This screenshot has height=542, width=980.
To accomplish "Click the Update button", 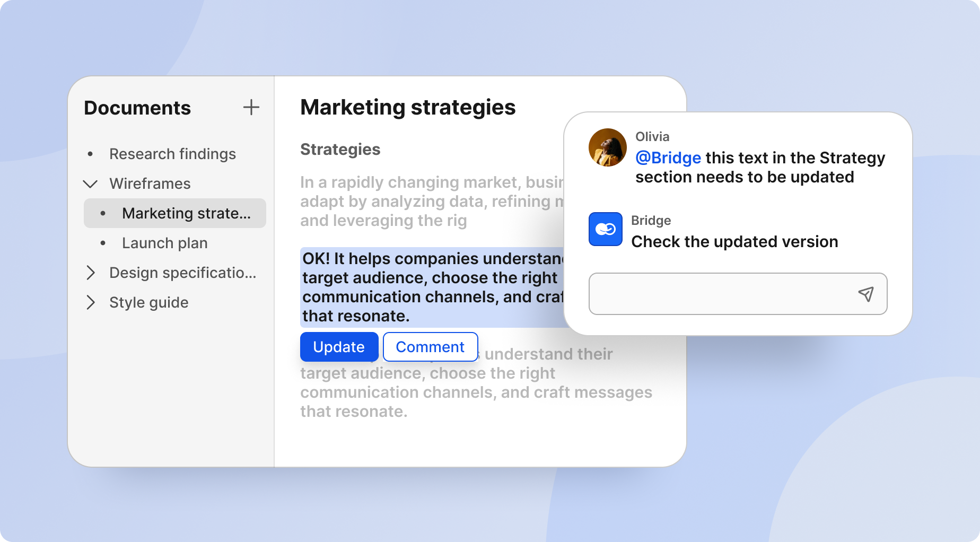I will click(339, 347).
